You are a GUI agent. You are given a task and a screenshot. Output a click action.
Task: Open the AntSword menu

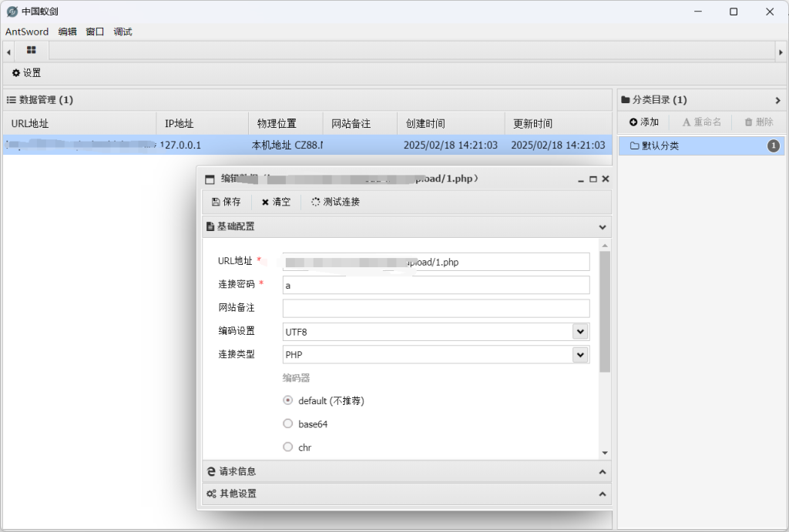pyautogui.click(x=27, y=32)
